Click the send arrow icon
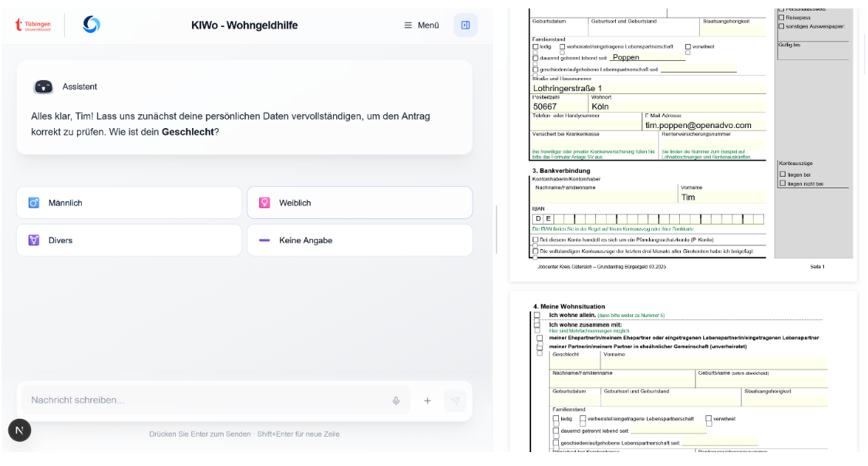 click(x=456, y=400)
